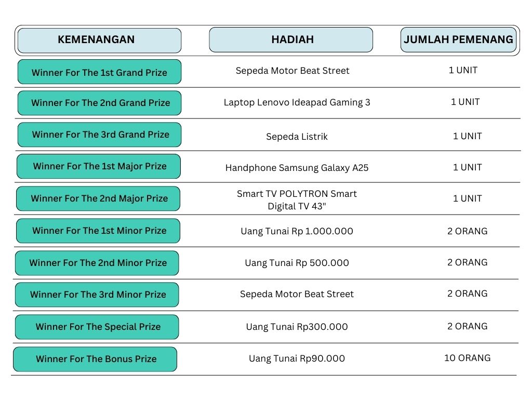Pick Winner For The 1st Minor Prize
The height and width of the screenshot is (399, 532).
[98, 231]
